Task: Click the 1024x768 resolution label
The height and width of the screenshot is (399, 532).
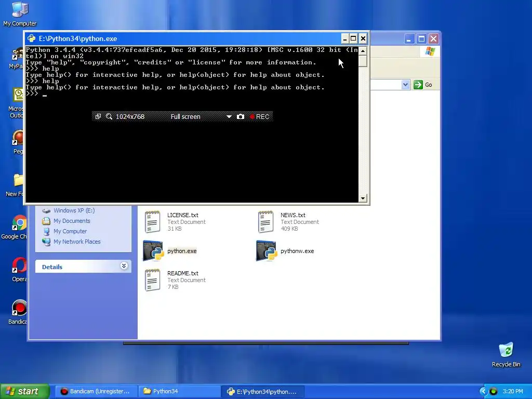Action: click(x=130, y=117)
